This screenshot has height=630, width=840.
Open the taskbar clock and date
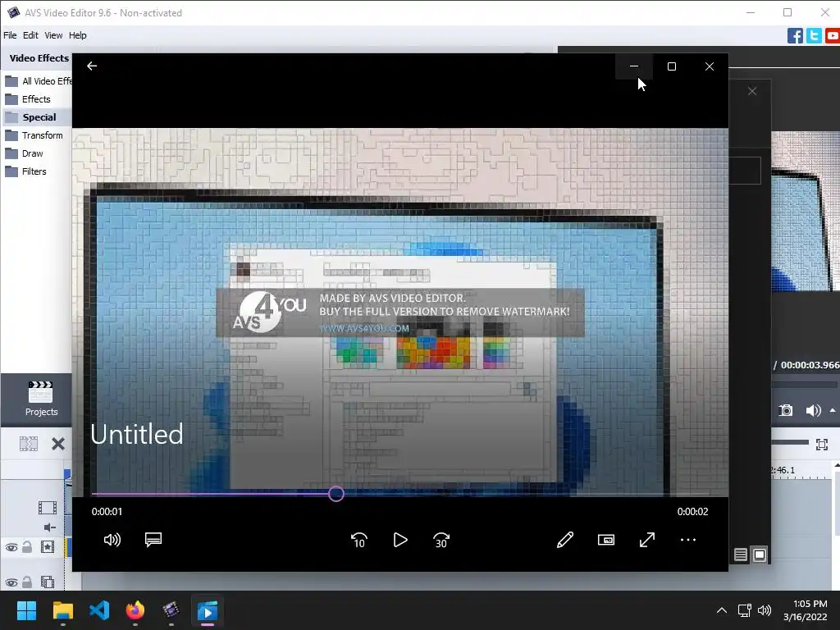point(806,610)
